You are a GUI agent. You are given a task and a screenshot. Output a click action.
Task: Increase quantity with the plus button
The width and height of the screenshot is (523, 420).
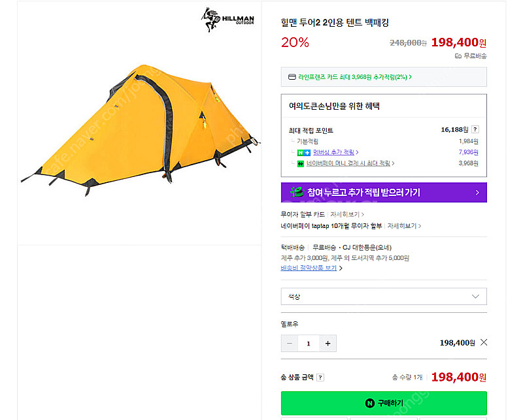(x=328, y=343)
